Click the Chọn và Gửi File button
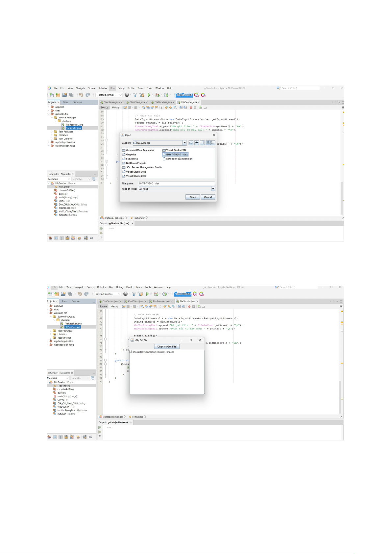The image size is (392, 554). [x=167, y=347]
